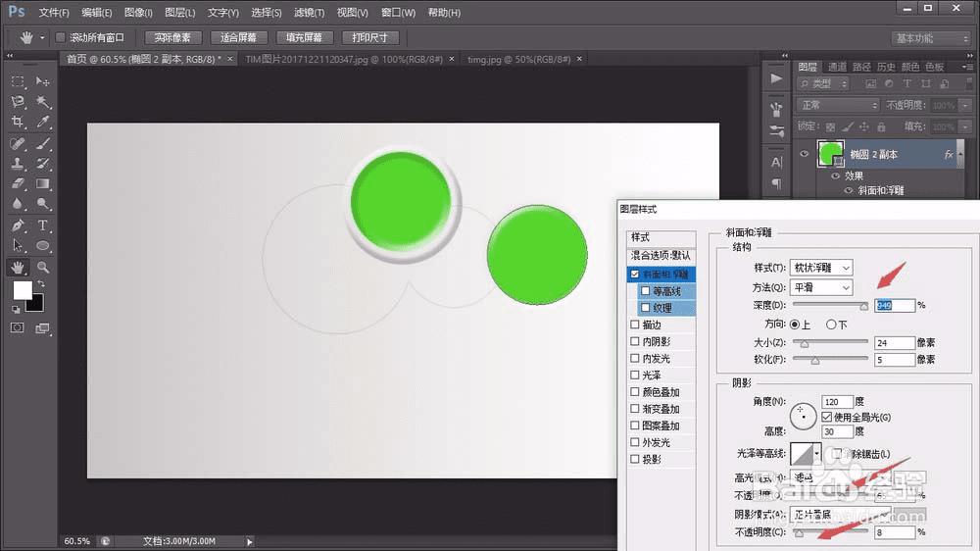Screen dimensions: 980x551
Task: Toggle 滚动所有窗口 checkbox
Action: click(x=60, y=37)
